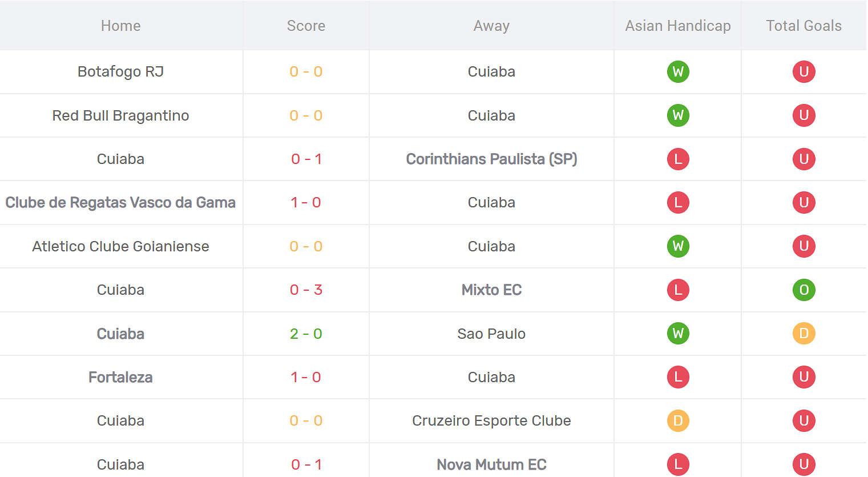Click the green W handicap badge for Atletico Clube Goianiense

[678, 246]
